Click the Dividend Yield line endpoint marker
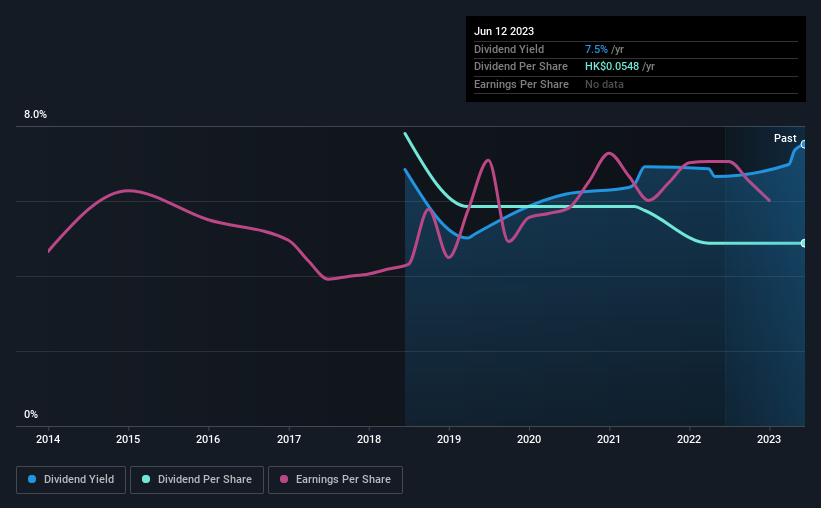Screen dimensions: 821x508 coord(803,145)
